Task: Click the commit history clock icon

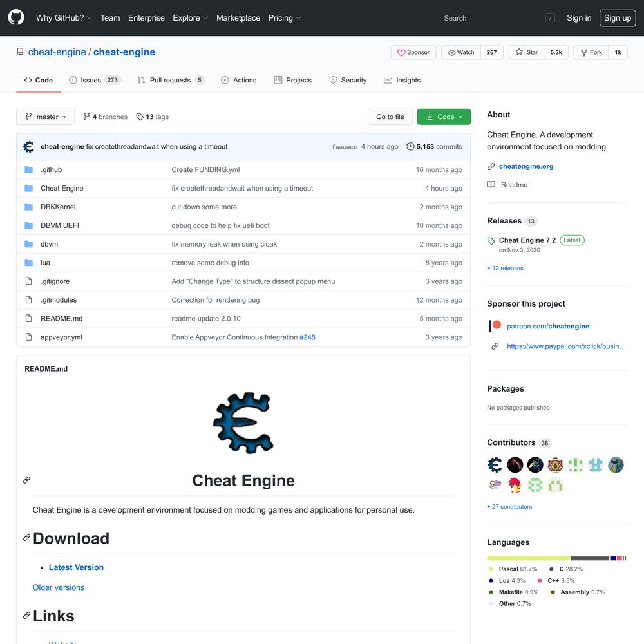Action: 410,147
